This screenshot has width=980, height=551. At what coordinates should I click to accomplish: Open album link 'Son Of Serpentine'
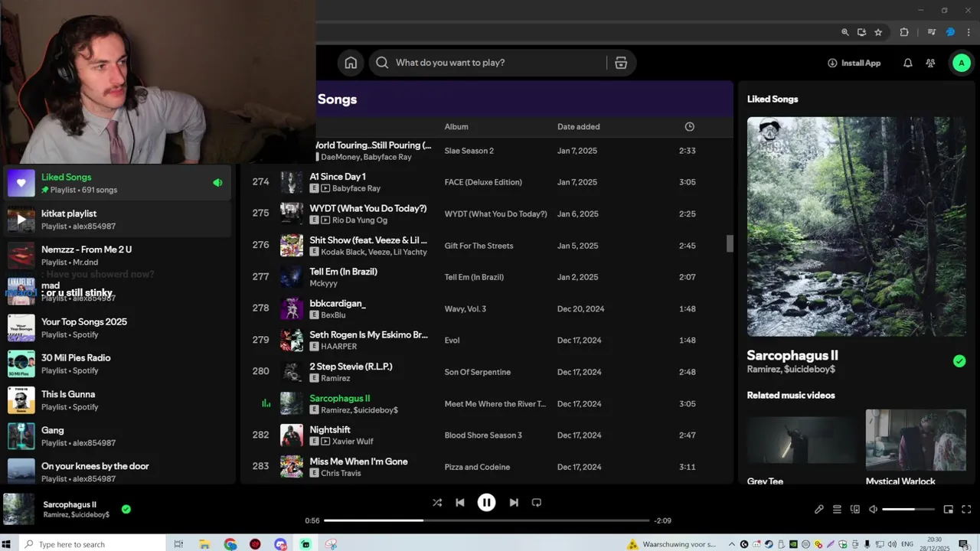point(477,372)
